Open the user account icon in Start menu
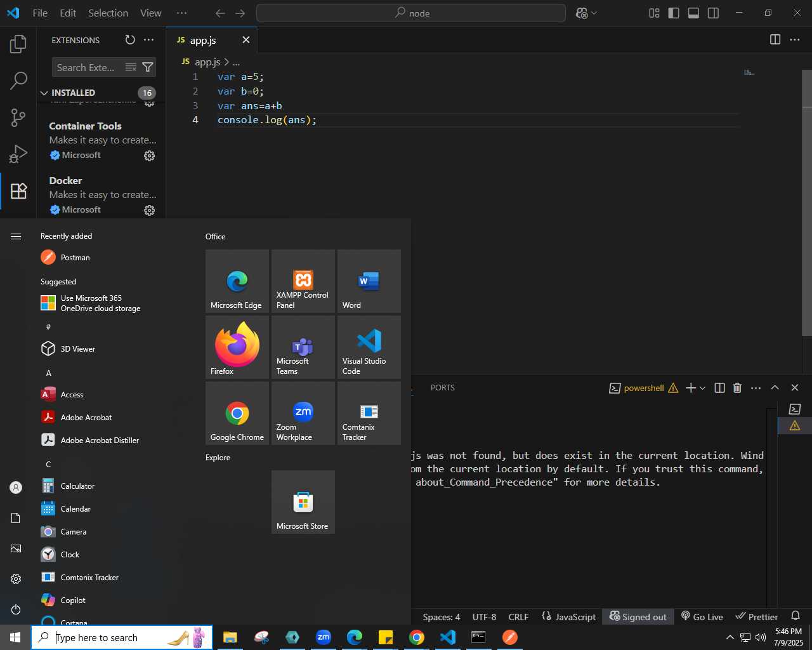The height and width of the screenshot is (650, 812). pyautogui.click(x=16, y=487)
